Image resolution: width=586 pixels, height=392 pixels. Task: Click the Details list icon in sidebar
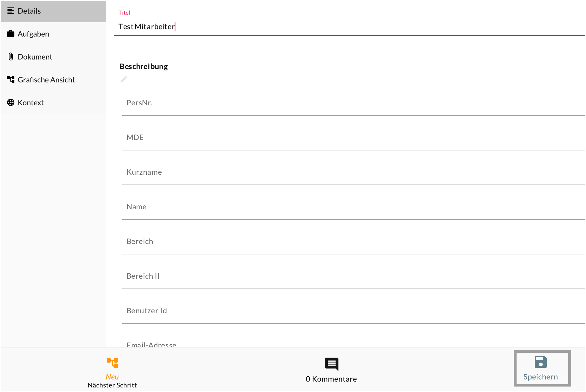10,11
